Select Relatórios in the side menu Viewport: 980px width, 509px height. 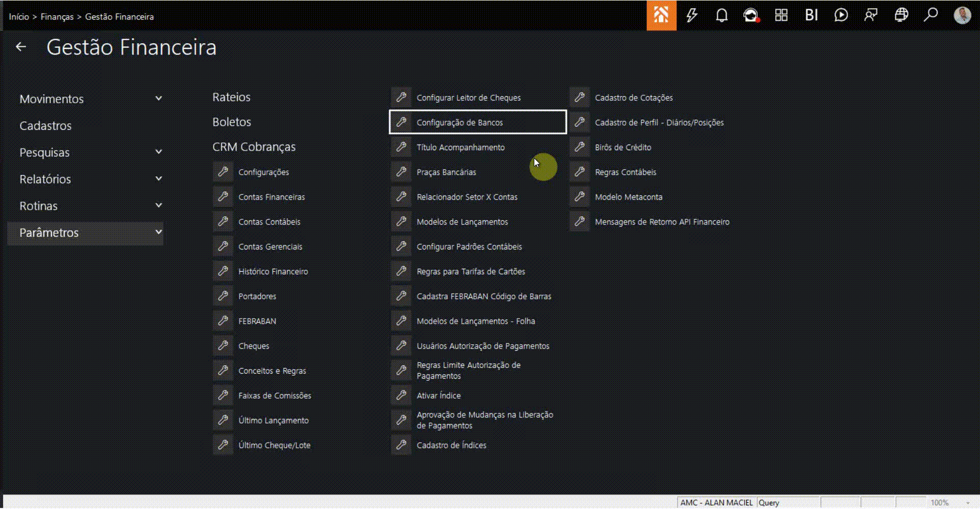click(x=45, y=179)
